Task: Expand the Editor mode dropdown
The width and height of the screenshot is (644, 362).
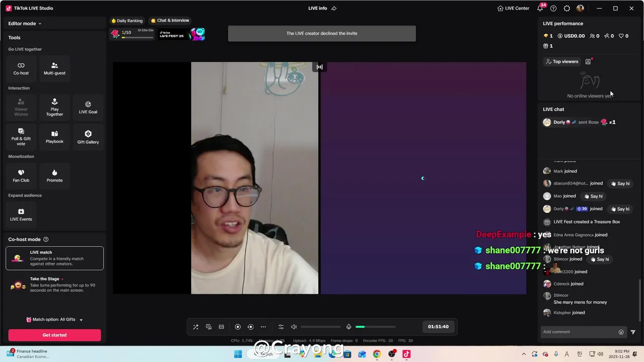Action: click(x=25, y=24)
